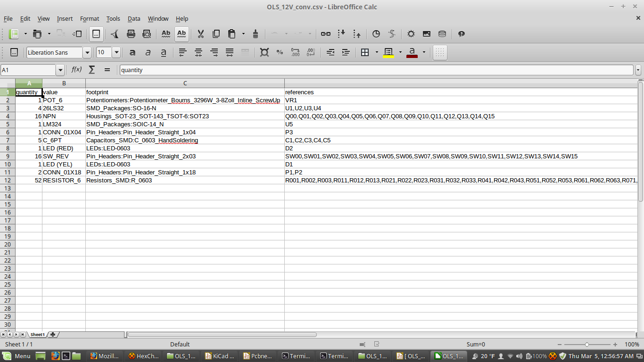Open the Format menu
The image size is (644, 362).
click(x=90, y=19)
